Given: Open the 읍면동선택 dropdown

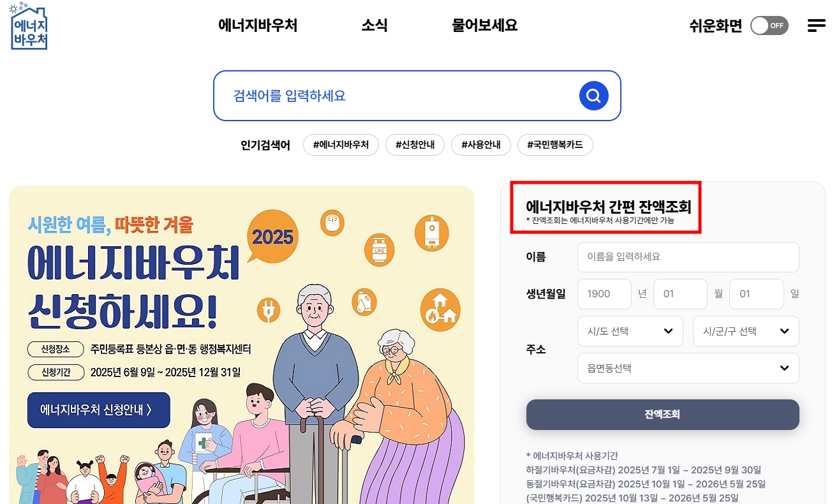Looking at the screenshot, I should tap(688, 368).
